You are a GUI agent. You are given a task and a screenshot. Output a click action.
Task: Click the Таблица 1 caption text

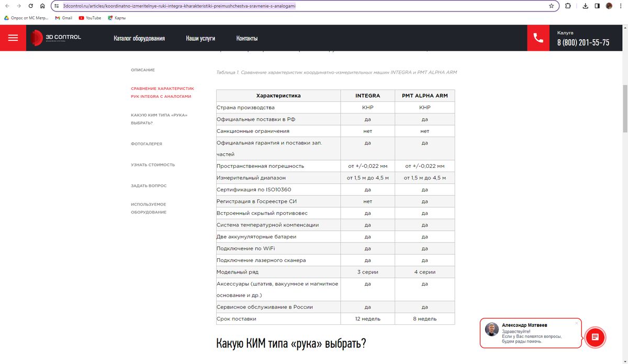[x=337, y=72]
